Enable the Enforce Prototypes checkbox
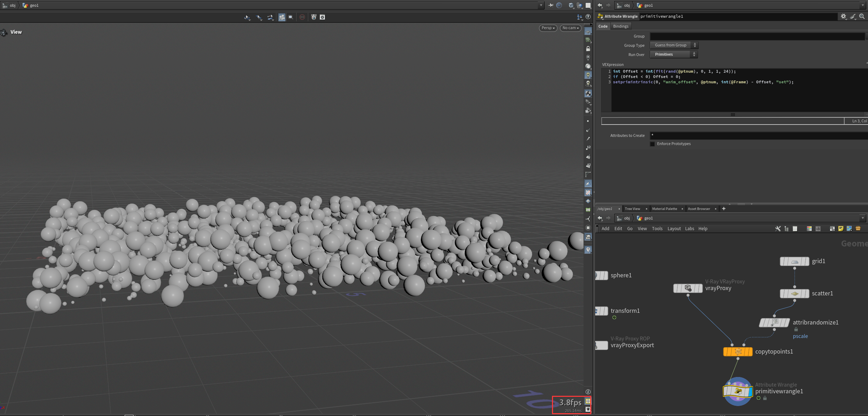This screenshot has height=416, width=868. (653, 144)
